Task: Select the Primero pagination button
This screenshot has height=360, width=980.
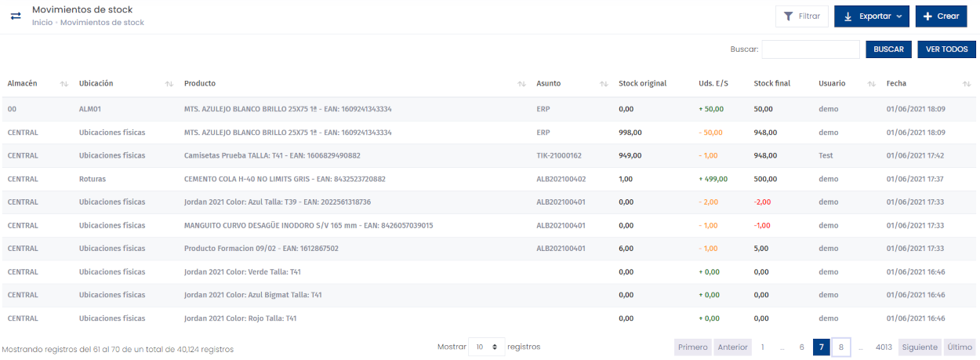Action: pyautogui.click(x=692, y=347)
